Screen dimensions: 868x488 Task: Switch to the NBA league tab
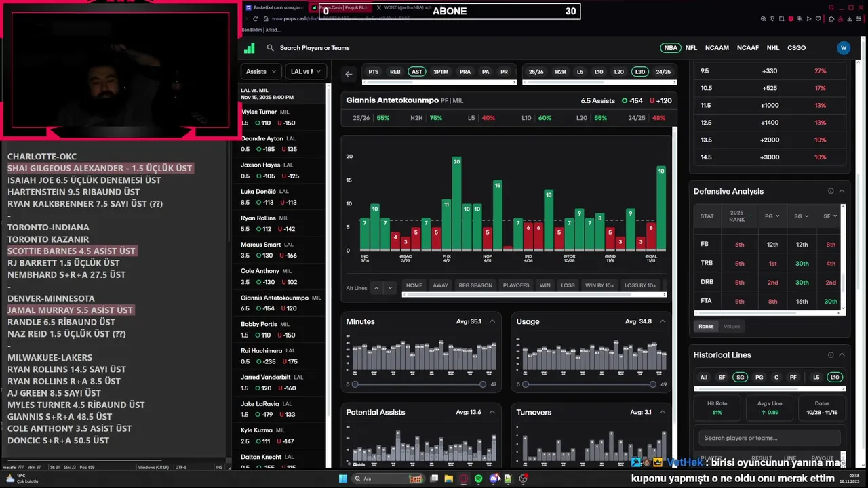[671, 48]
